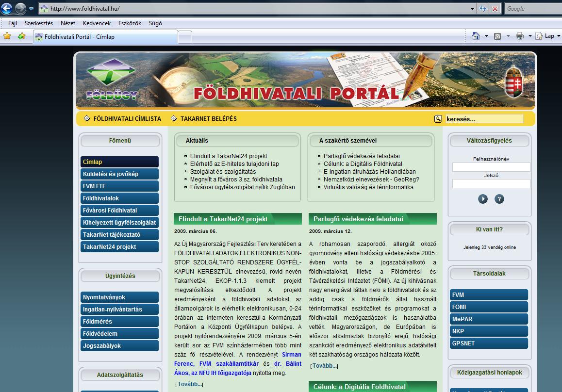
Task: Open the Lap page menu
Action: coord(547,36)
